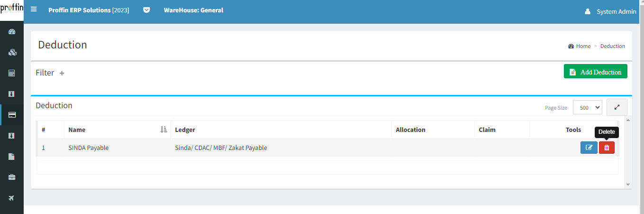Expand the Filter section with plus

tap(62, 73)
